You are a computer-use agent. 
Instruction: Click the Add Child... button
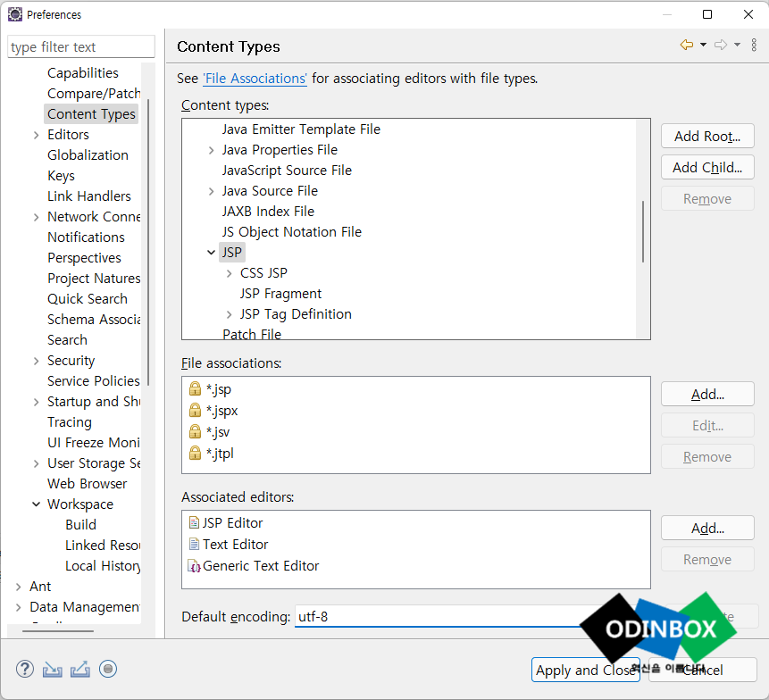[x=707, y=167]
